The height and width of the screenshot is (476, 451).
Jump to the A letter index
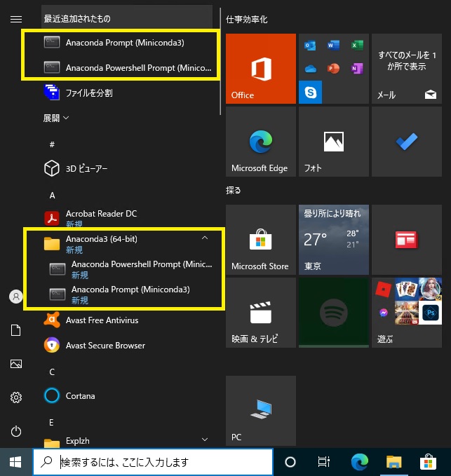click(x=52, y=195)
